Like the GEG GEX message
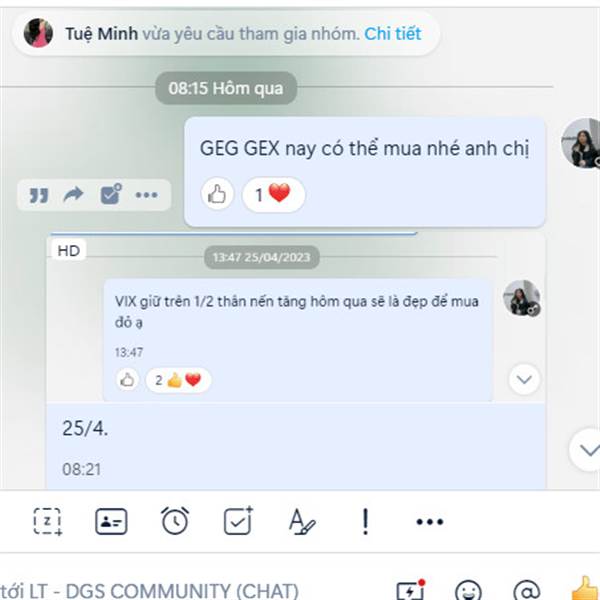 click(217, 194)
